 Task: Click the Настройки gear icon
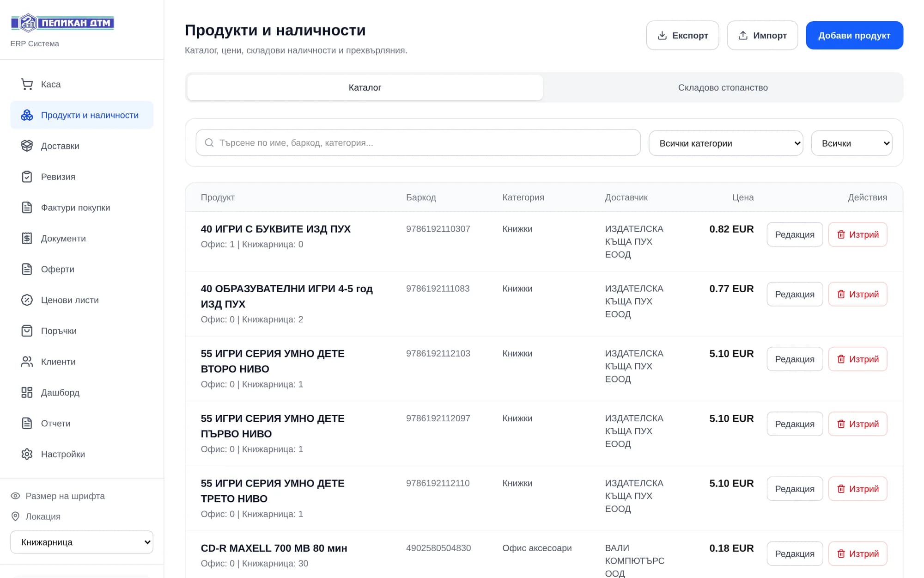point(27,454)
